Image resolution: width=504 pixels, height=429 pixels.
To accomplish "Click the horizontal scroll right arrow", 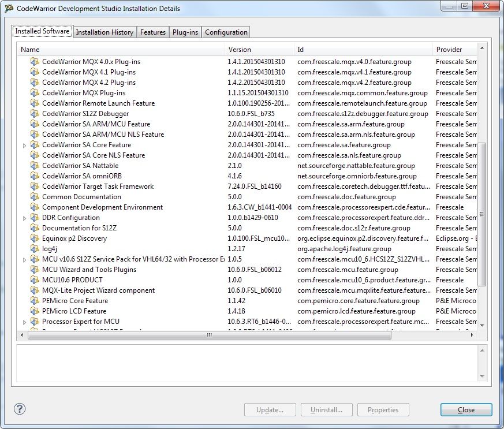I will (x=472, y=335).
